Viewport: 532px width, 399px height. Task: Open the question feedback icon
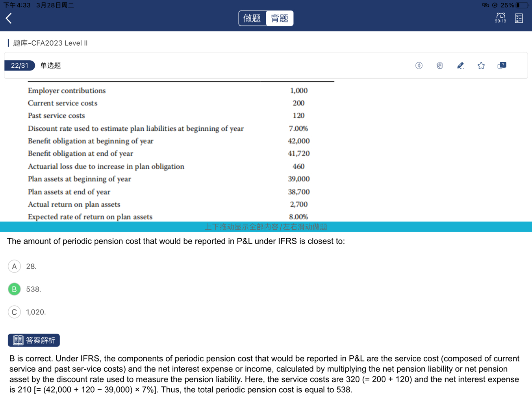[x=502, y=65]
